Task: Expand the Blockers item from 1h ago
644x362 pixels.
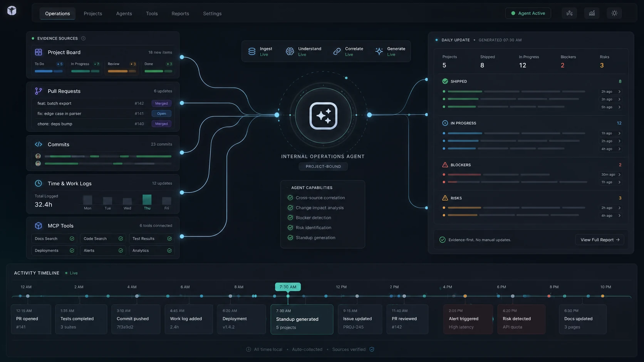Action: coord(619,182)
